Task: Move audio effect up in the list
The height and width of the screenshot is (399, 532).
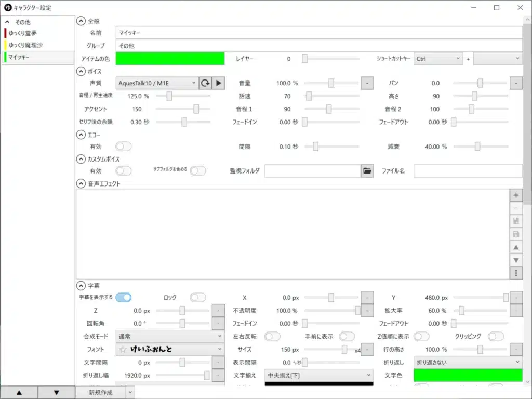Action: pos(516,247)
